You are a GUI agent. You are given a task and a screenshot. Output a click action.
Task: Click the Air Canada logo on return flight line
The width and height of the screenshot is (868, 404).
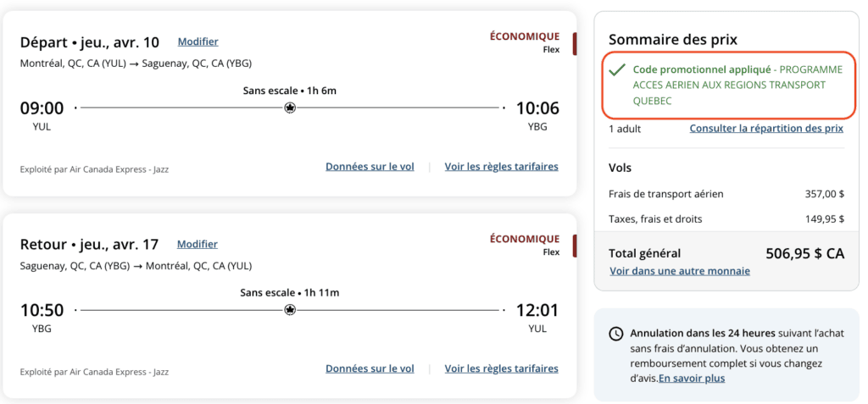[x=290, y=311]
